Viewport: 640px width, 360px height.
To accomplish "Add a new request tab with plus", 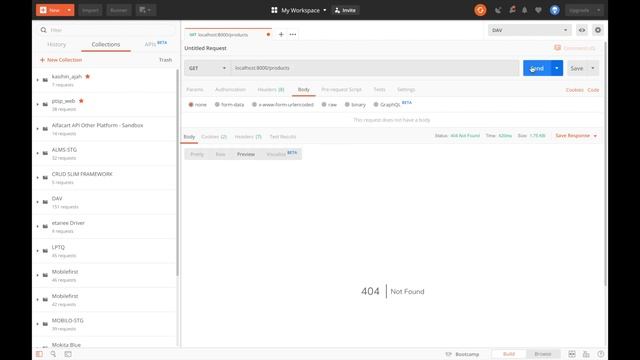I will coord(281,35).
